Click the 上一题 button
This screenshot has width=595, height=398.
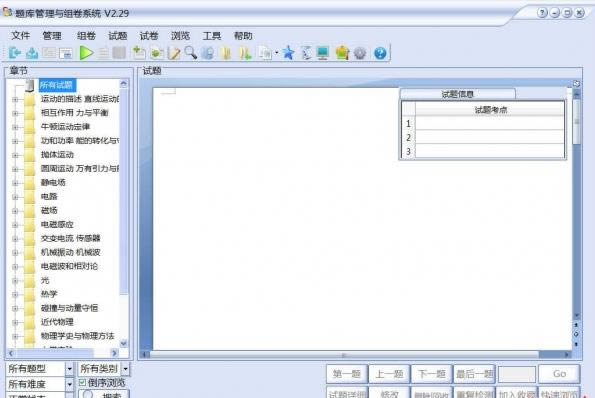pos(389,374)
